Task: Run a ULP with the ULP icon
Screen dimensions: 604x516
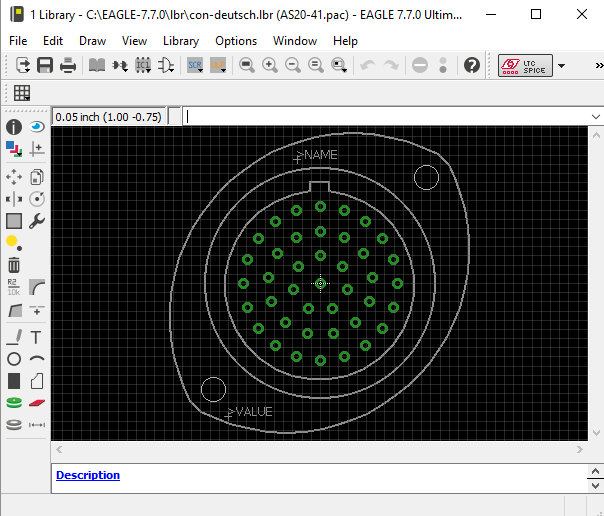Action: click(218, 65)
